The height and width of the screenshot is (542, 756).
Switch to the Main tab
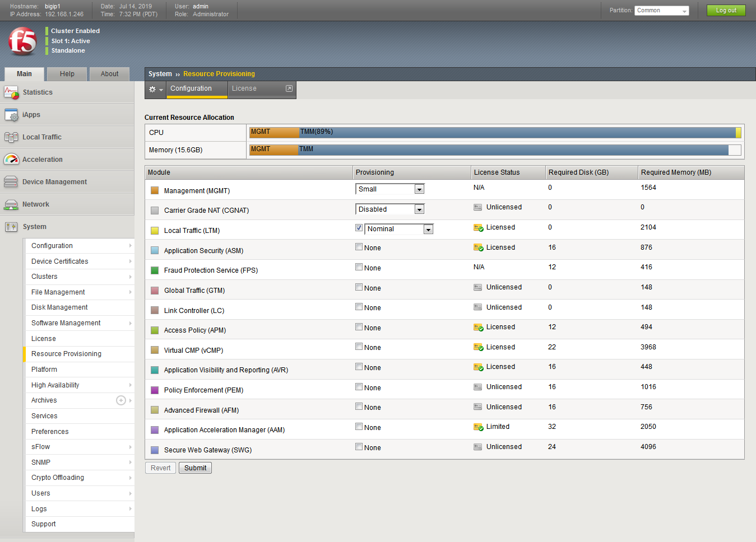click(x=24, y=74)
